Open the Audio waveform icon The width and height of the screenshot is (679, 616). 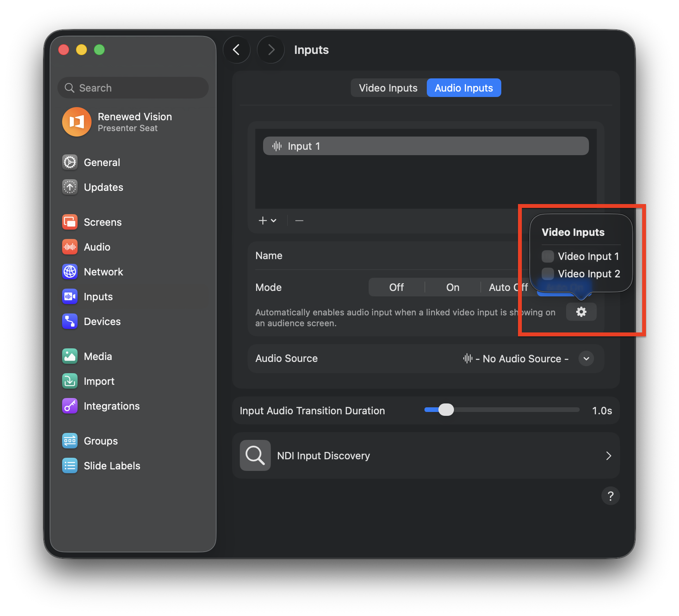70,247
